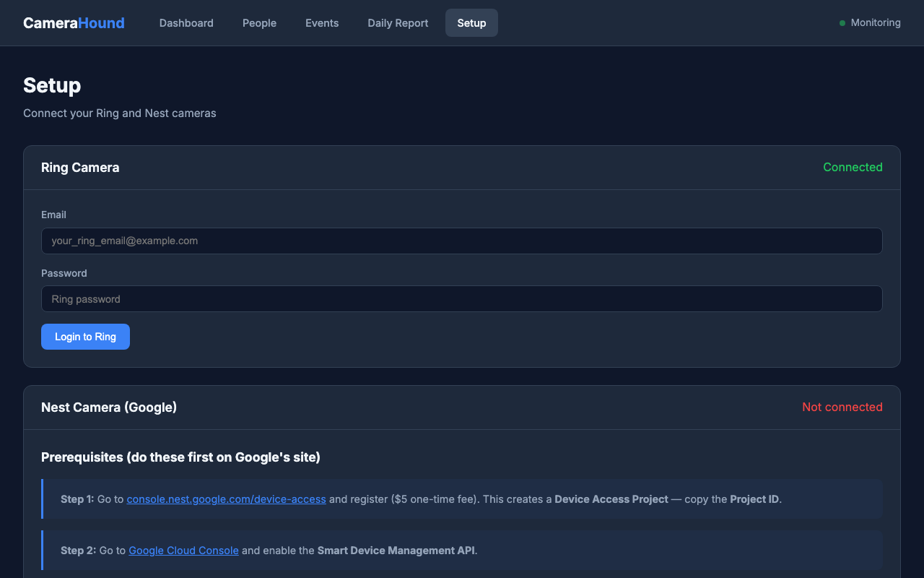Image resolution: width=924 pixels, height=578 pixels.
Task: Click the CameraHound logo
Action: click(74, 22)
